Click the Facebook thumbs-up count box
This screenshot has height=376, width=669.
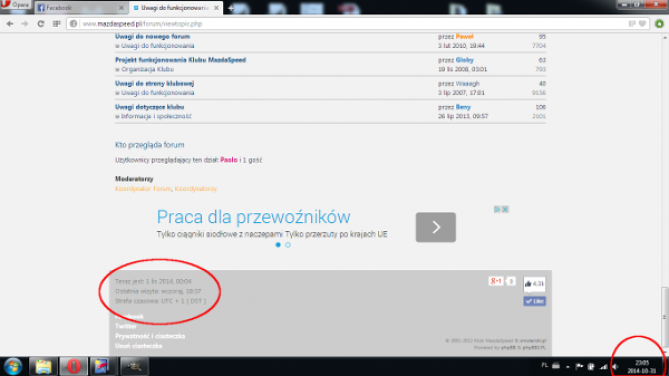tap(534, 284)
